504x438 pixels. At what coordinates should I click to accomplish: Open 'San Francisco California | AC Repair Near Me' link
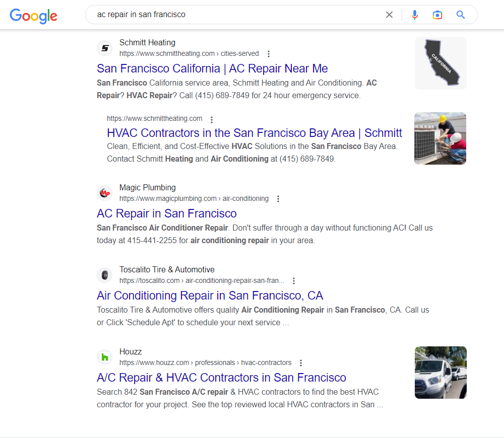[212, 68]
